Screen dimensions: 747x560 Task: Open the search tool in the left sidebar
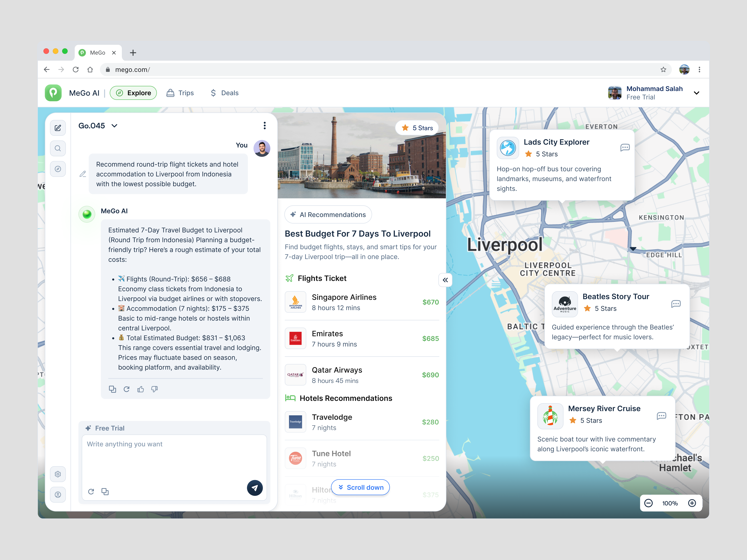[x=58, y=148]
